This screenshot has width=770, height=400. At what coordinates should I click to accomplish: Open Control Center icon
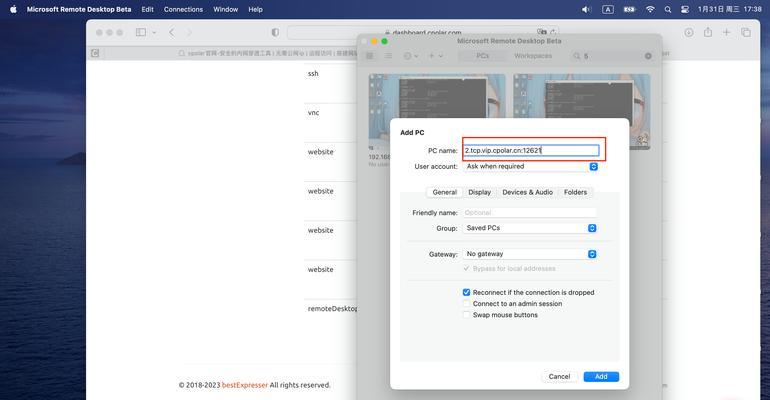coord(685,9)
